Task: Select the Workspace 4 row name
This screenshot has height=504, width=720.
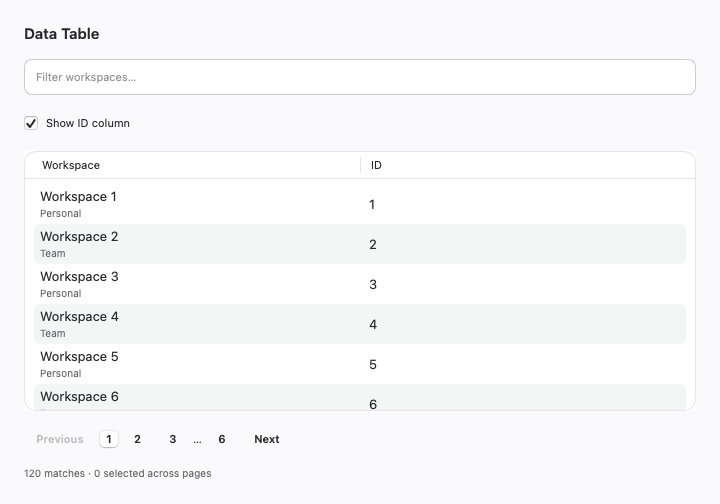Action: click(x=79, y=316)
